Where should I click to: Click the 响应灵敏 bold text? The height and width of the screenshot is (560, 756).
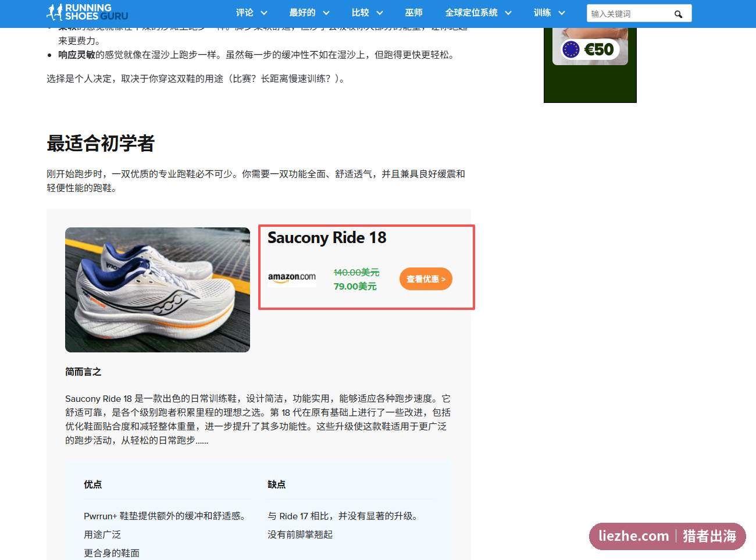coord(77,55)
